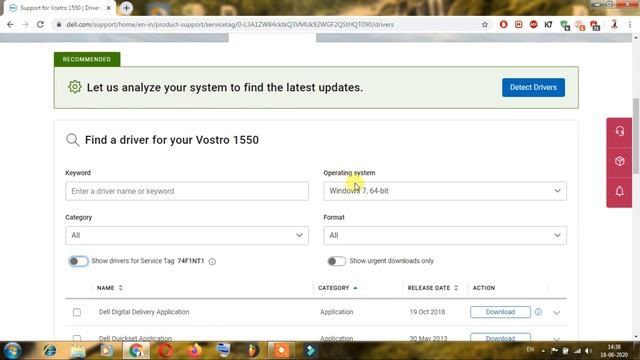Check the Dell Digital Delivery Application checkbox
The image size is (640, 360).
coord(77,312)
